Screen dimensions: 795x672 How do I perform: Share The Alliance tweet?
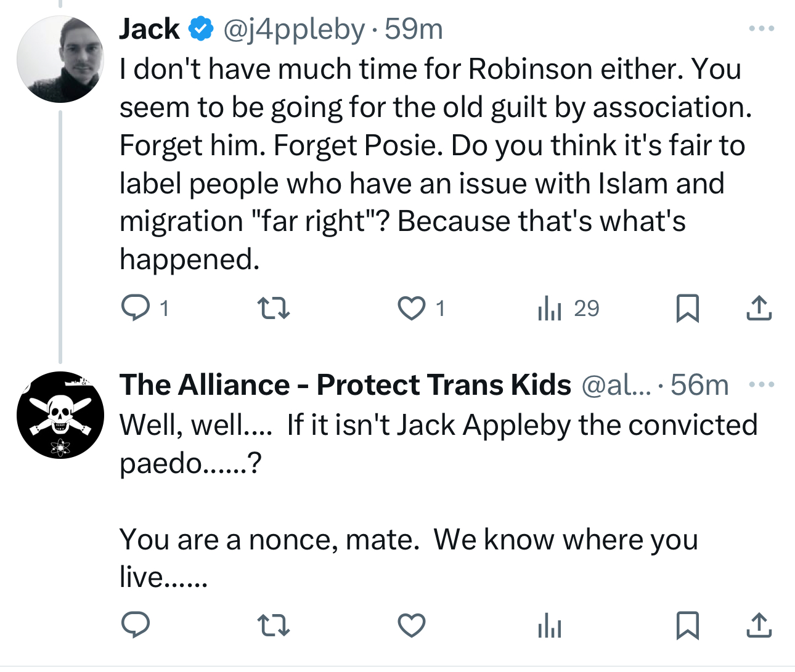pos(759,625)
